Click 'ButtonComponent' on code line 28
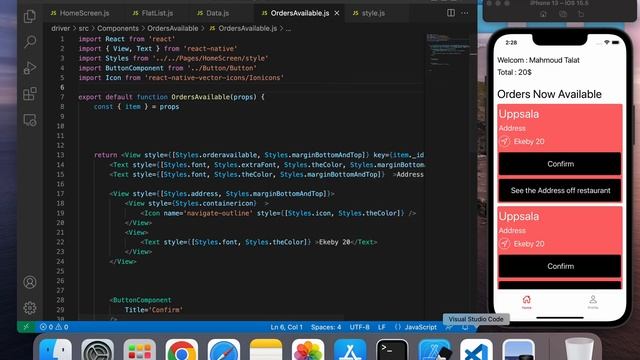 pos(142,300)
